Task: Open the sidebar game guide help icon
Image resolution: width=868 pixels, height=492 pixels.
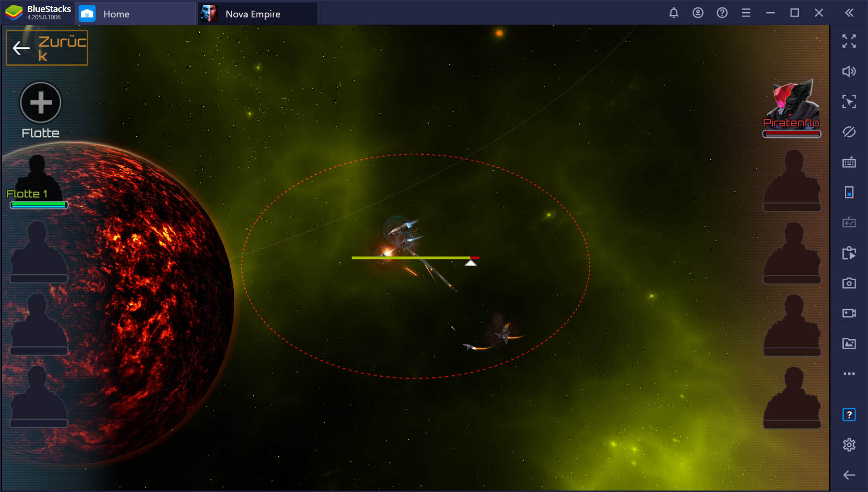Action: (x=849, y=415)
